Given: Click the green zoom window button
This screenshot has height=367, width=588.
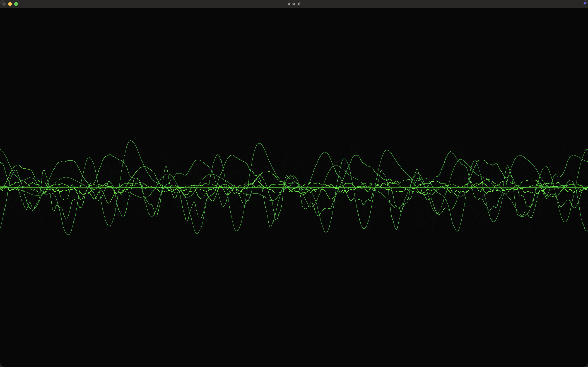Looking at the screenshot, I should coord(16,4).
